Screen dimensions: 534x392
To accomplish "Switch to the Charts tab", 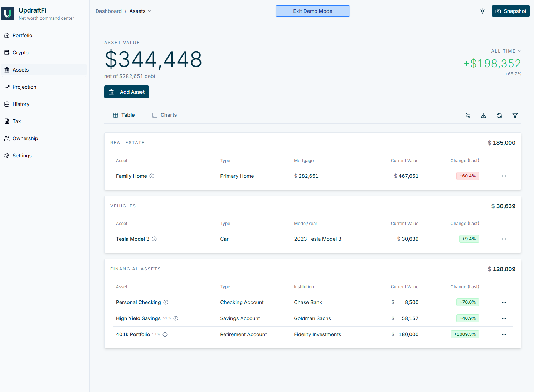I will coord(164,115).
